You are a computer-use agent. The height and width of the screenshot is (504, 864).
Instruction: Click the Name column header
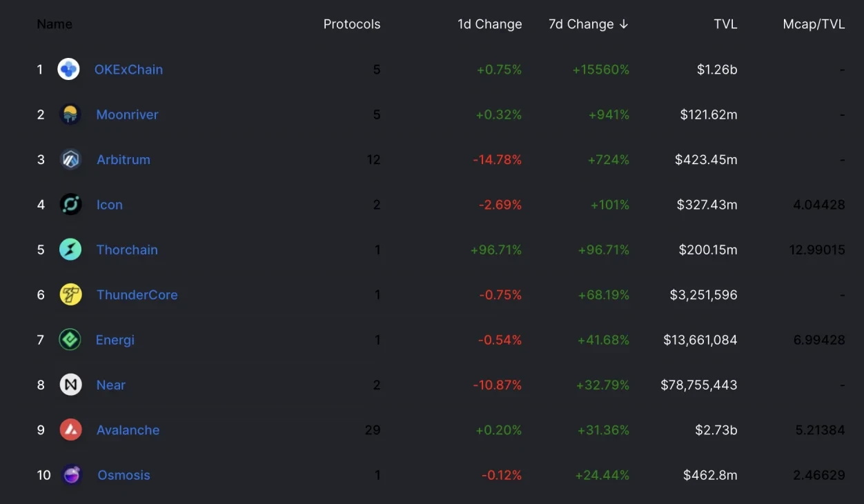55,24
